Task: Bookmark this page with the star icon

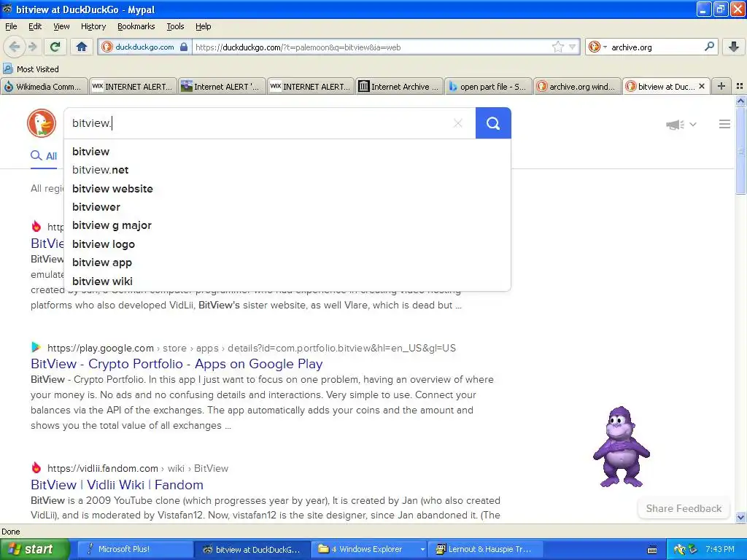Action: pos(558,47)
